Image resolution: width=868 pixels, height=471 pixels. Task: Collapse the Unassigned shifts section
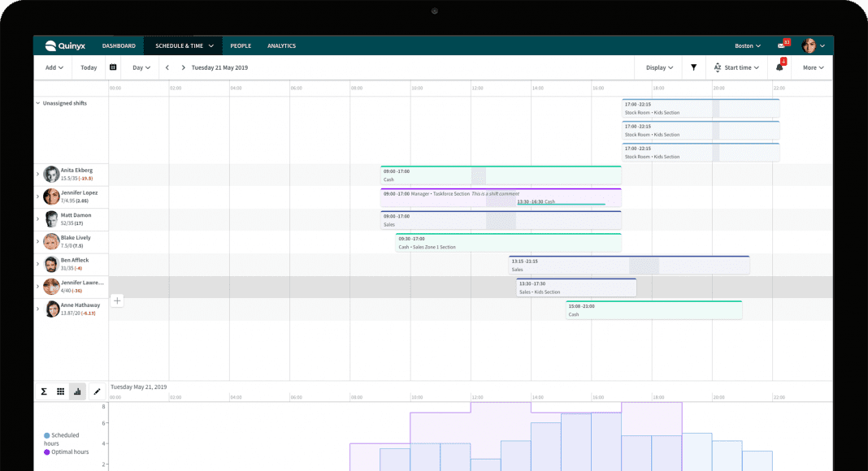coord(37,103)
